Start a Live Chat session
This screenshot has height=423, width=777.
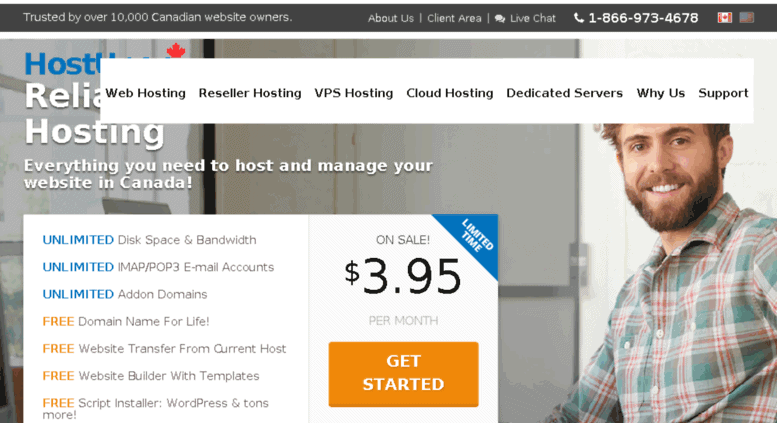tap(533, 18)
